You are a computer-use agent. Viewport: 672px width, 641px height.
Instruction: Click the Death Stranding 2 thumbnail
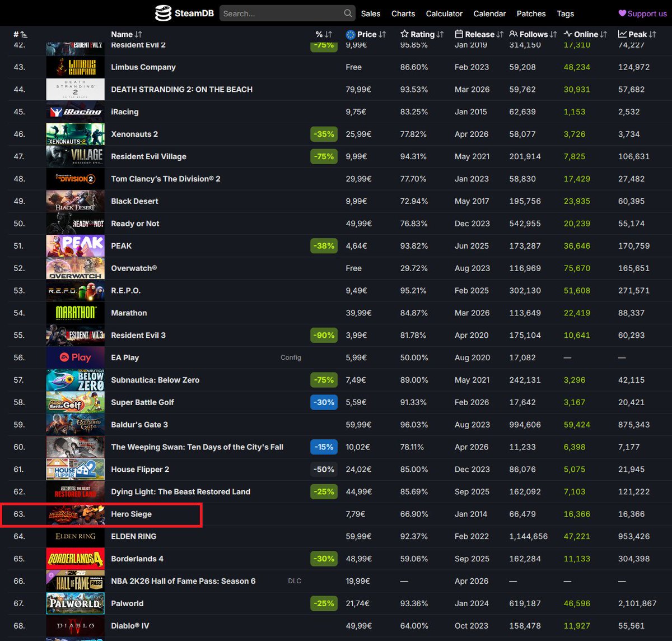(x=75, y=89)
